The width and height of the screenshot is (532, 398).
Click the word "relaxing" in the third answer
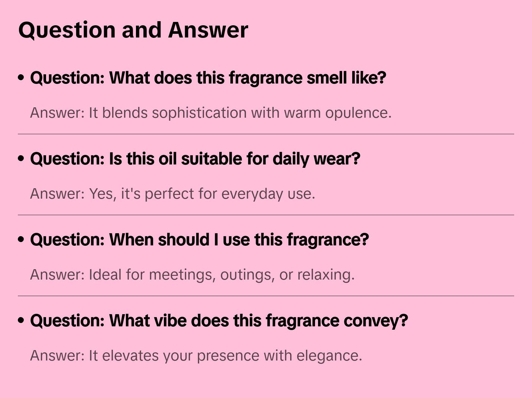tap(325, 275)
